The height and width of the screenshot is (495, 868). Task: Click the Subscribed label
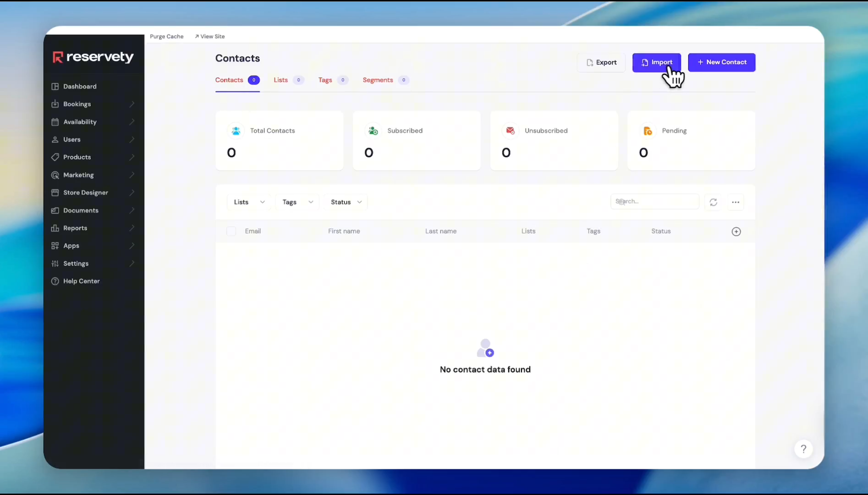point(405,131)
